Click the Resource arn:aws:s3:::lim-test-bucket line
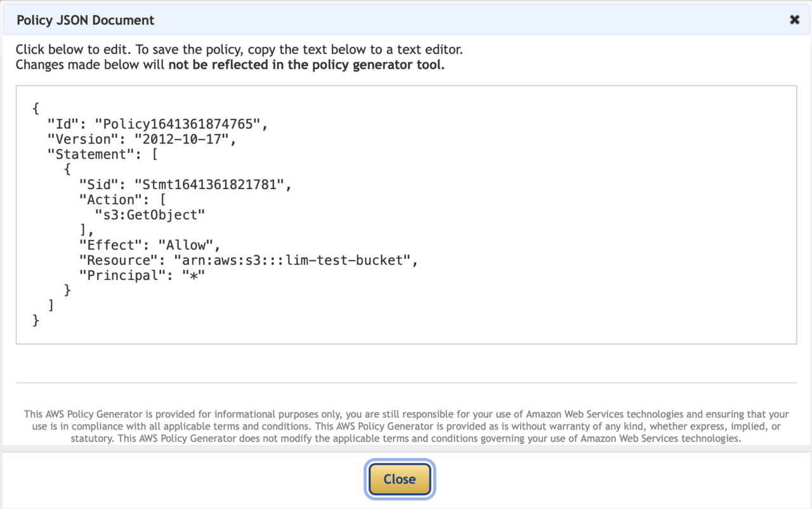Image resolution: width=812 pixels, height=509 pixels. point(249,261)
